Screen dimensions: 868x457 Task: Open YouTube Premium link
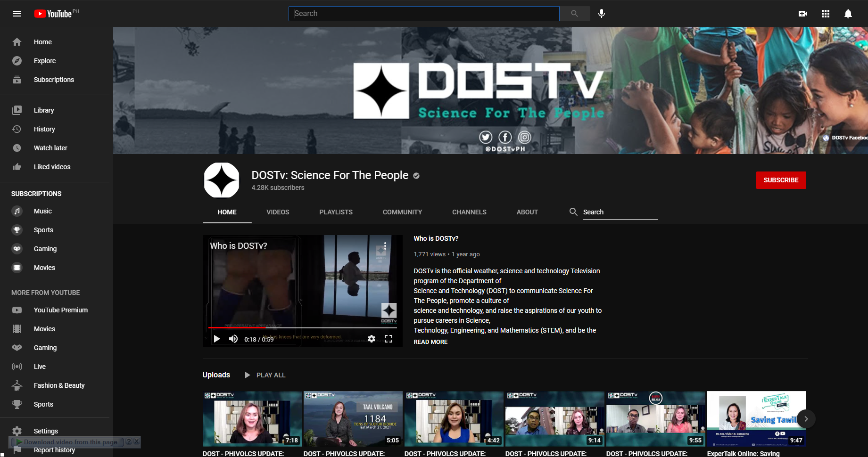(x=57, y=310)
